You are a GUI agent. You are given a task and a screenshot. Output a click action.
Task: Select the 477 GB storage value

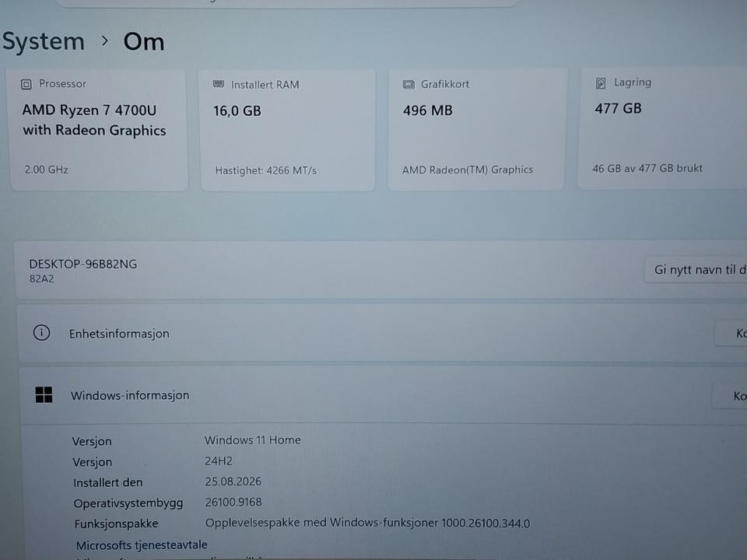pos(618,109)
